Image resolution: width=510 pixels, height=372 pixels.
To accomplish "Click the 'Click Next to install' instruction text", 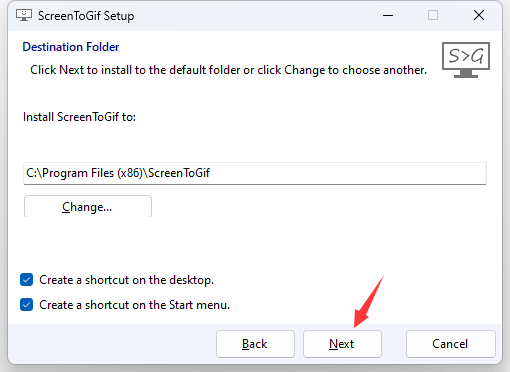I will tap(228, 70).
